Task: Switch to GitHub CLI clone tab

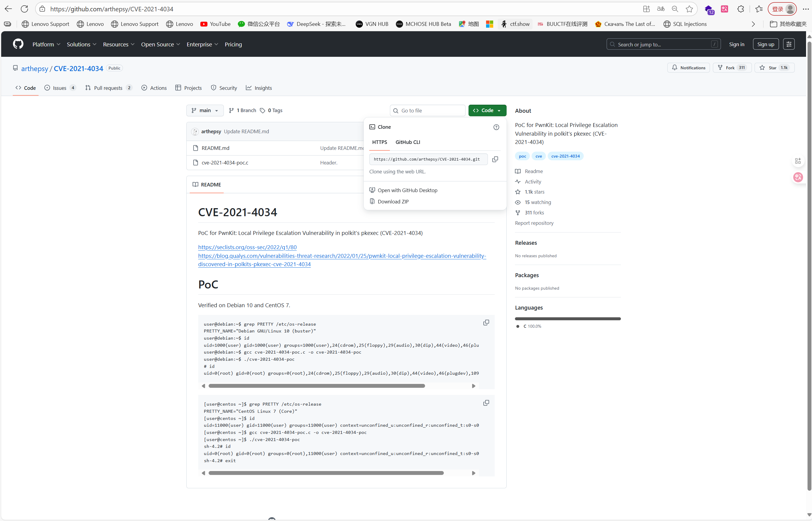Action: (x=408, y=142)
